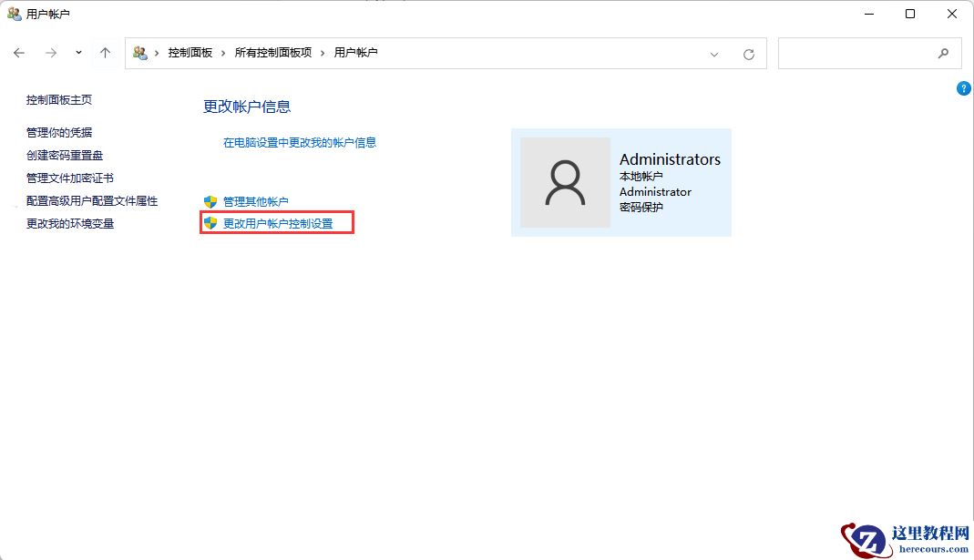Click the 用户帐户 icon in the address bar
974x560 pixels.
tap(140, 54)
